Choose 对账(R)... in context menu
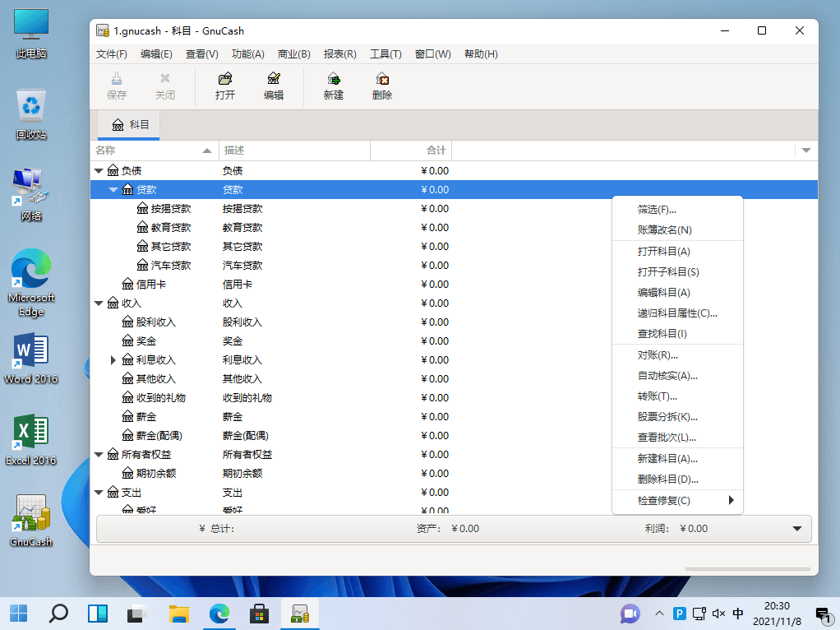Viewport: 840px width, 630px height. [678, 355]
